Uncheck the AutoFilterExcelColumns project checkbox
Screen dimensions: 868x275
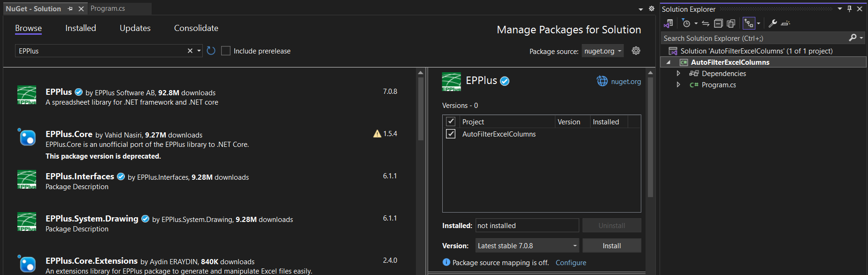[451, 134]
